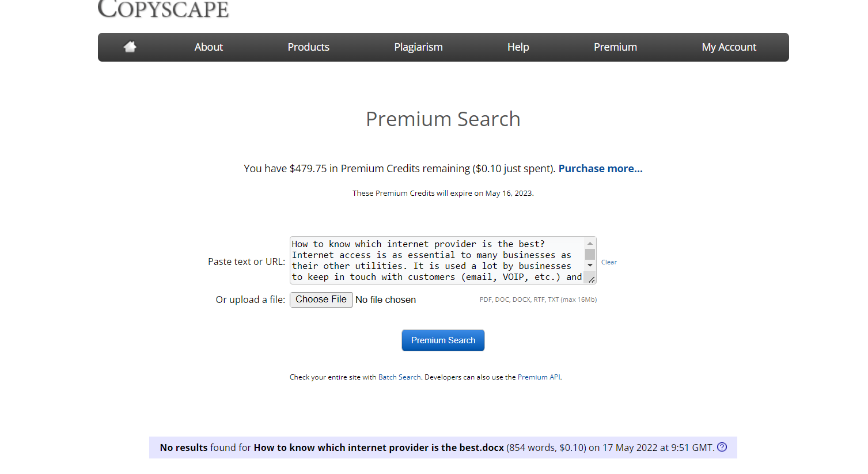
Task: Open the My Account menu
Action: coord(729,47)
